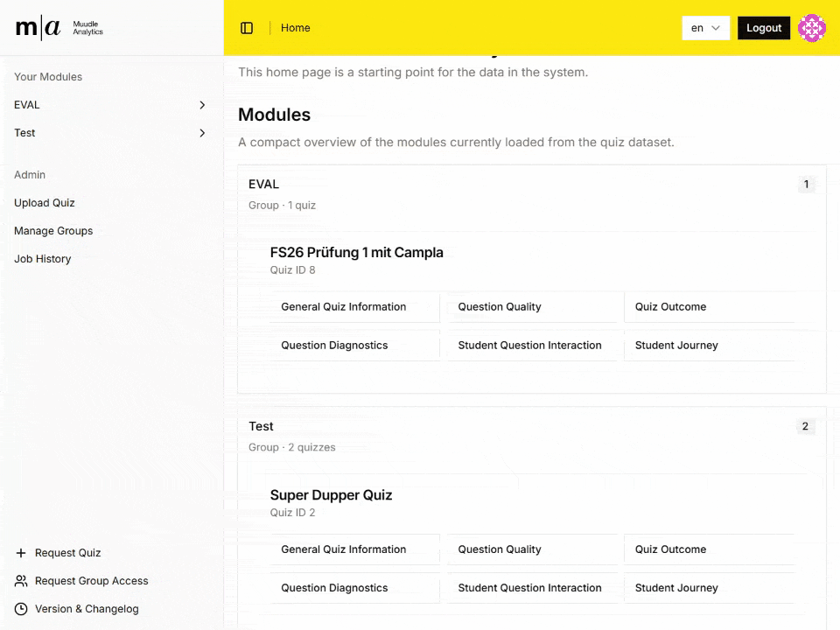Image resolution: width=840 pixels, height=630 pixels.
Task: Open Quiz Outcome for Super Dupper Quiz
Action: coord(710,549)
